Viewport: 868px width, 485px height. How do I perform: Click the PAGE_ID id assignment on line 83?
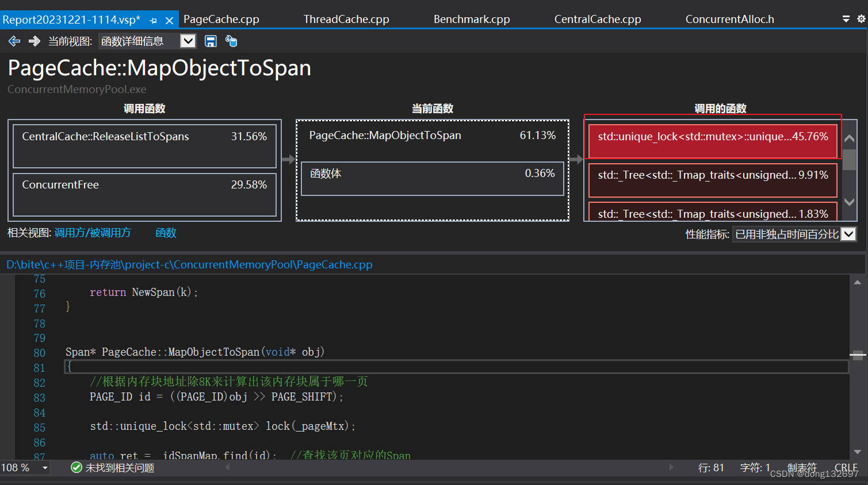pos(216,397)
